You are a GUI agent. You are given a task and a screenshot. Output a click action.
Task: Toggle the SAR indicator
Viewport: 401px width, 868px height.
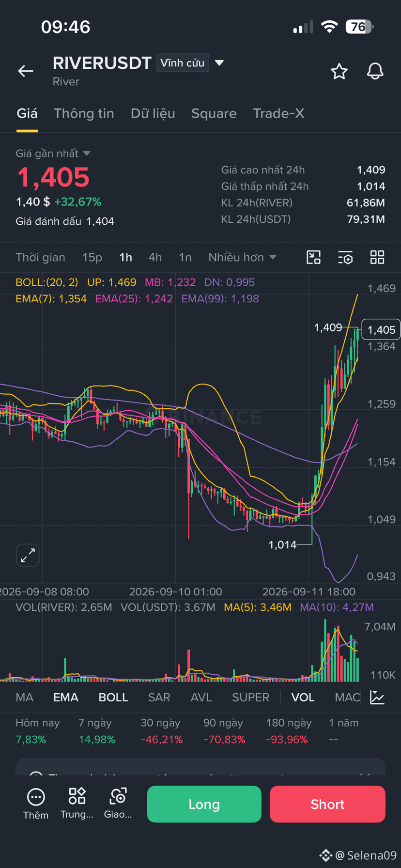point(159,697)
